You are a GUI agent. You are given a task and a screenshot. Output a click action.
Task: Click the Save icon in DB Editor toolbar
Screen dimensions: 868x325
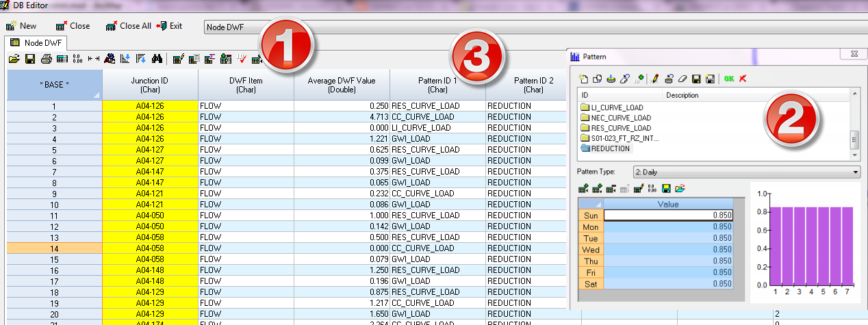30,59
